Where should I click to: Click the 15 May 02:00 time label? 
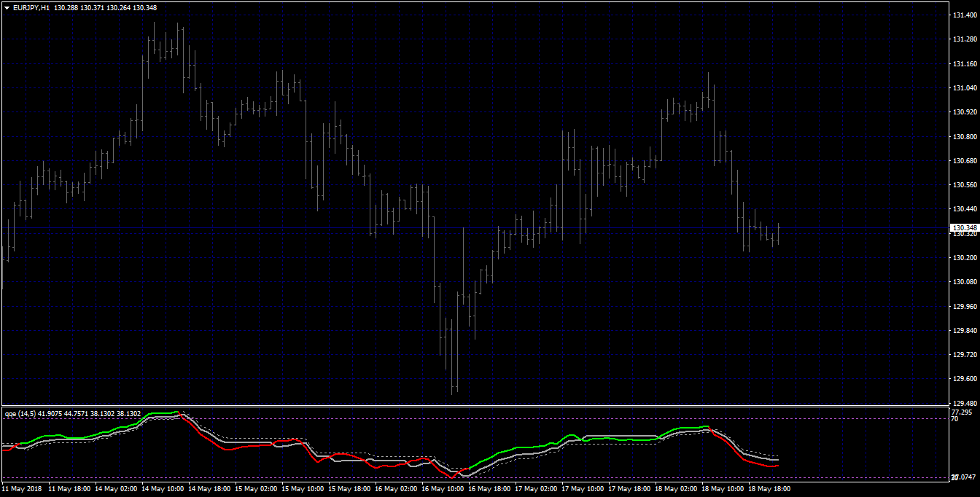pyautogui.click(x=256, y=489)
